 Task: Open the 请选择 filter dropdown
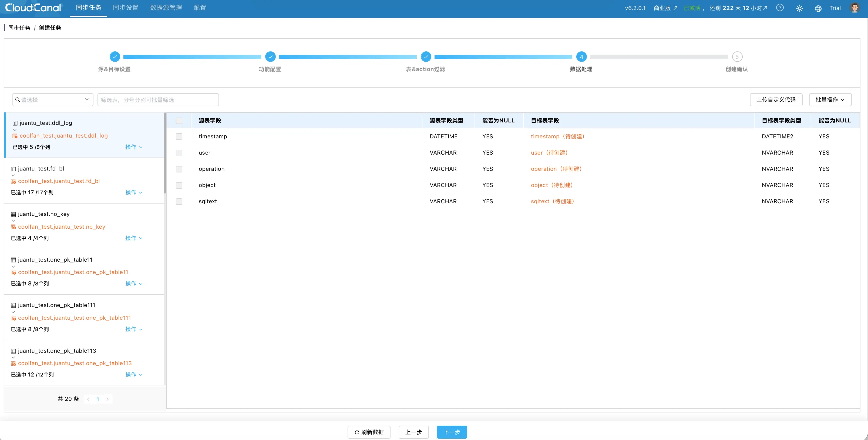53,100
